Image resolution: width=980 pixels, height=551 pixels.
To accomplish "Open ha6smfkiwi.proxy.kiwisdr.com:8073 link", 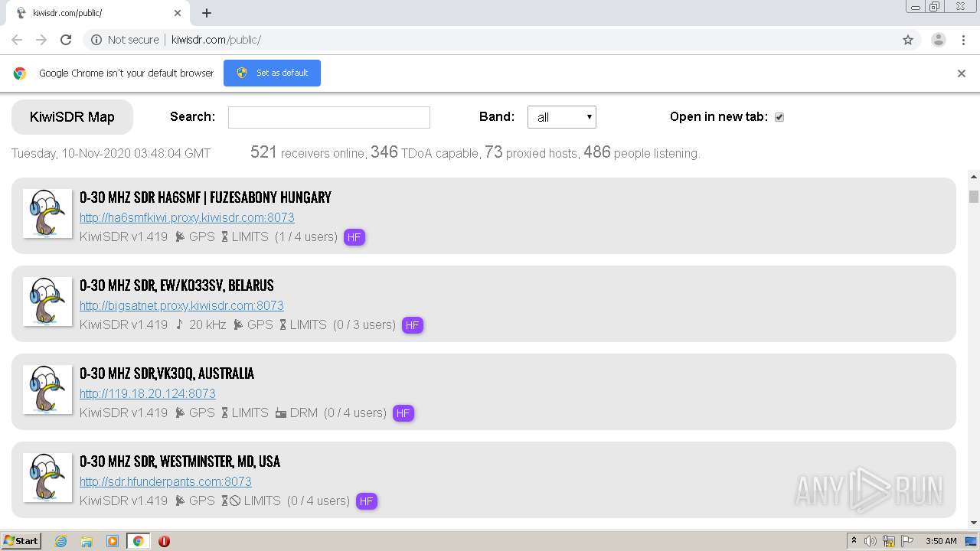I will [187, 217].
